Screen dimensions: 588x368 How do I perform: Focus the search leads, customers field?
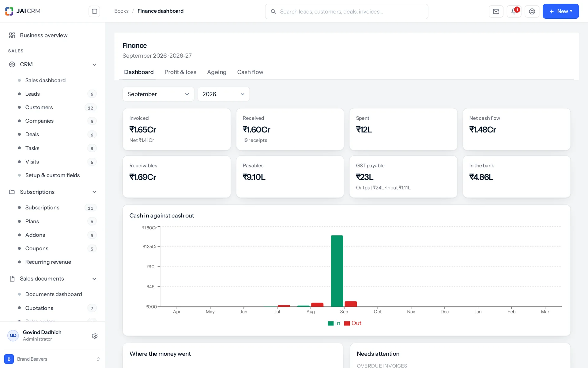tap(346, 12)
